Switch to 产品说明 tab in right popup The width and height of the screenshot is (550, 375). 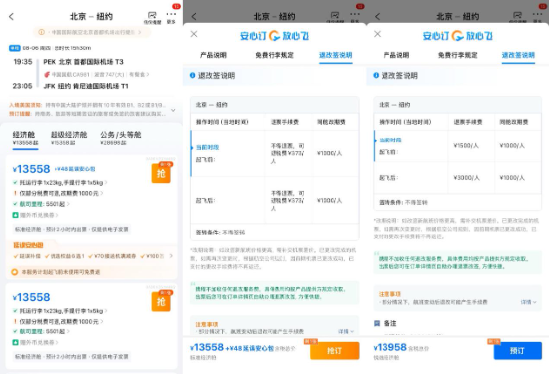(x=396, y=55)
